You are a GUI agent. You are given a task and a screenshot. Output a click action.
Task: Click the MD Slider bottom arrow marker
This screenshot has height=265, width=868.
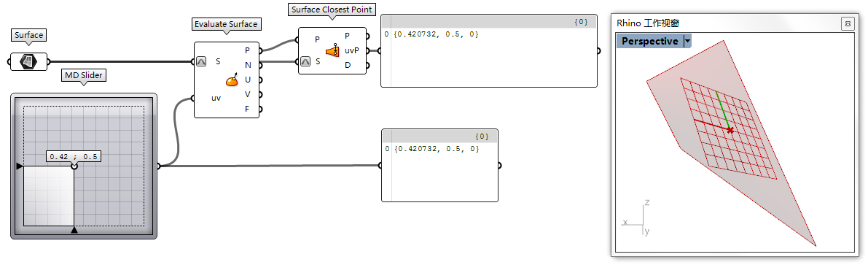point(74,229)
